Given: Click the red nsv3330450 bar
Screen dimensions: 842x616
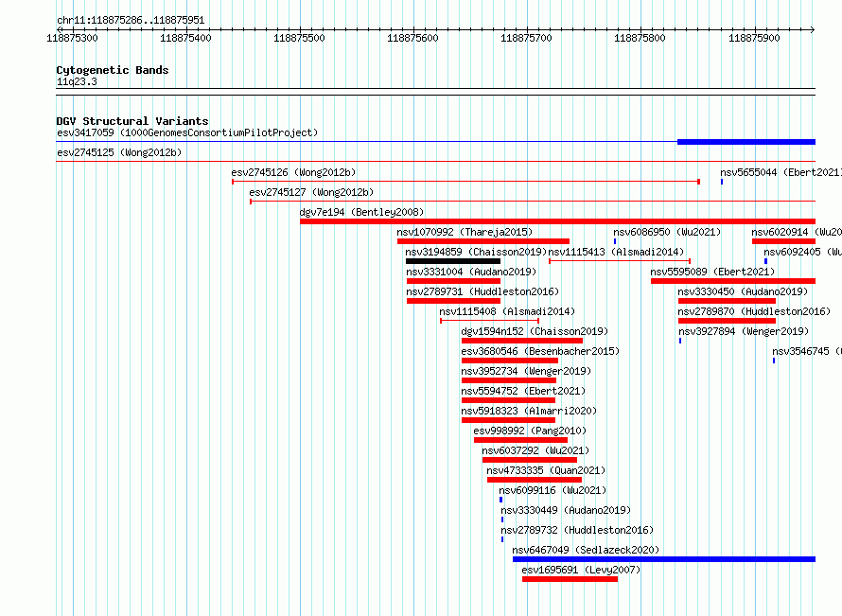Looking at the screenshot, I should [x=728, y=301].
